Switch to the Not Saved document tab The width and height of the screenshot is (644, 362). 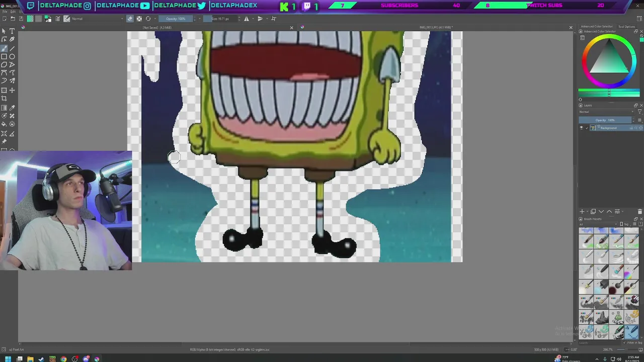pyautogui.click(x=157, y=27)
